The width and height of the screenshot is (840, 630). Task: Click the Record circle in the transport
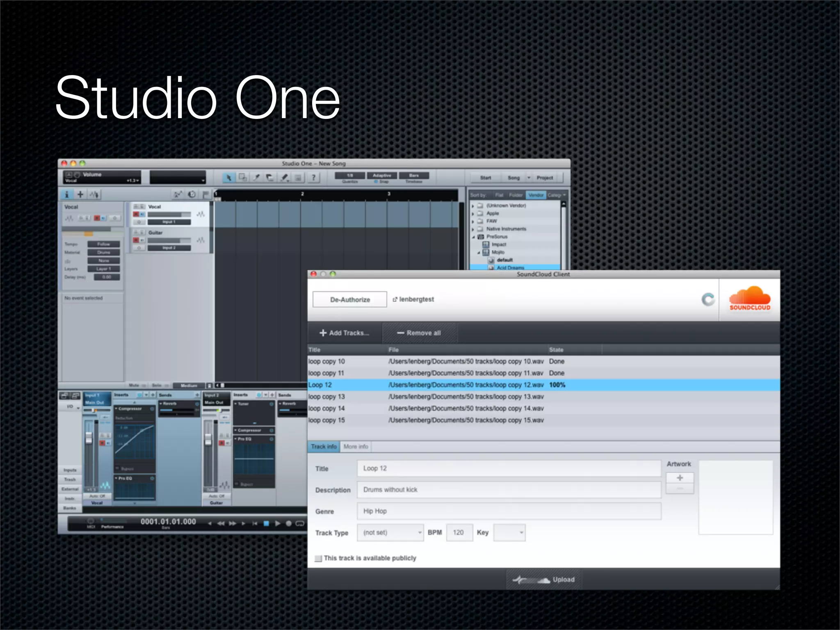click(288, 523)
